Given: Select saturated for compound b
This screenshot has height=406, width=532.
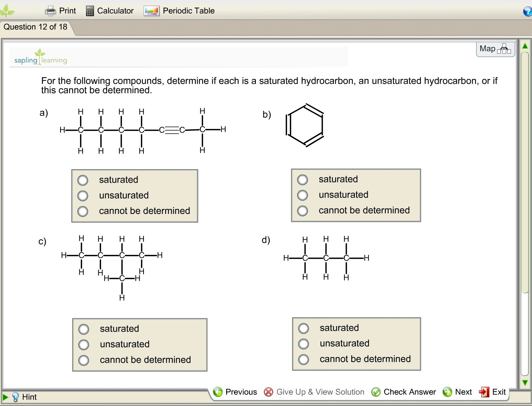Looking at the screenshot, I should click(x=302, y=179).
